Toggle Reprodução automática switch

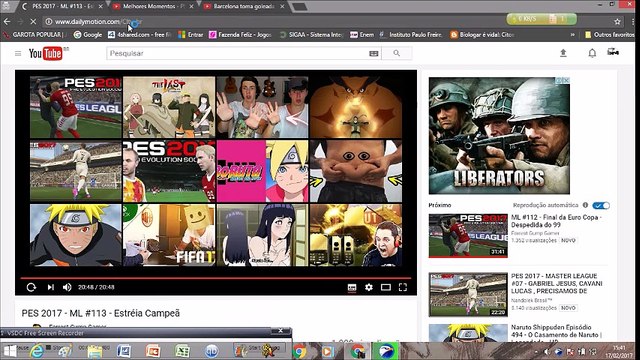pos(601,205)
